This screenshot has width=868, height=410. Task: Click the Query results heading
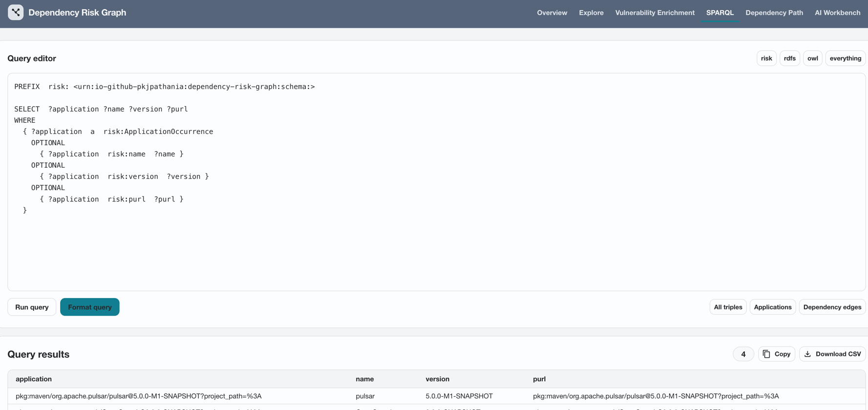[x=39, y=354]
